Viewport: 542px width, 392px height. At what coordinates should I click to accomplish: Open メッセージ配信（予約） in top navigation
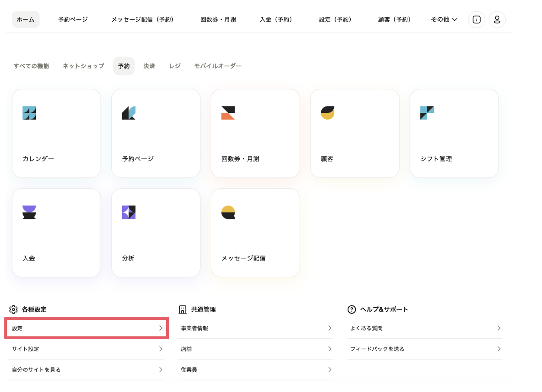(x=144, y=19)
